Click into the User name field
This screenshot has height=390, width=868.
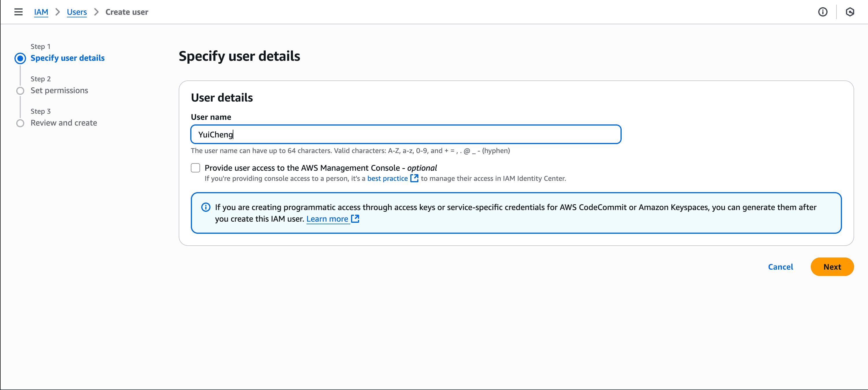tap(406, 135)
